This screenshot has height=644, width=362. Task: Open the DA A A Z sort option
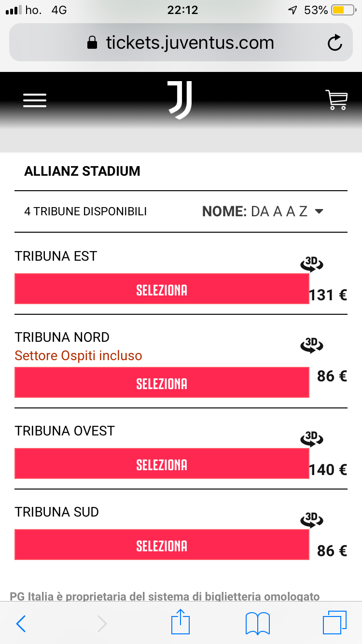click(x=279, y=211)
